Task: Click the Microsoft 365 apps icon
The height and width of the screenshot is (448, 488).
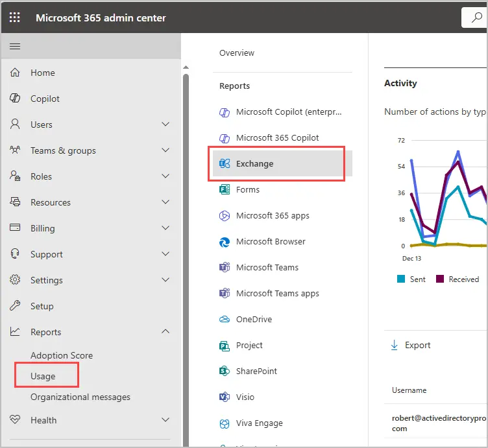Action: [x=225, y=215]
